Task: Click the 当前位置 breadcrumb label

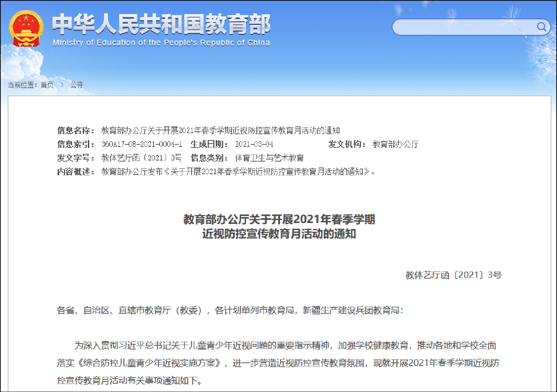Action: 23,85
